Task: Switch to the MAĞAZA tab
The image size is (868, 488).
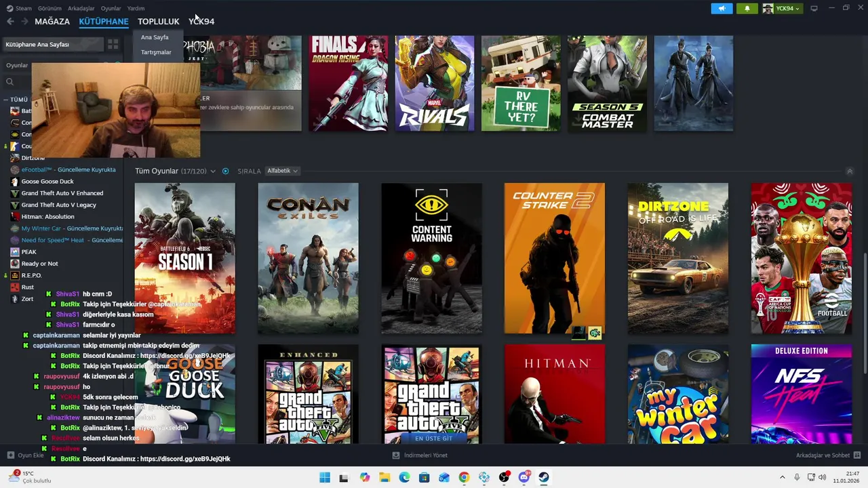Action: [x=52, y=22]
